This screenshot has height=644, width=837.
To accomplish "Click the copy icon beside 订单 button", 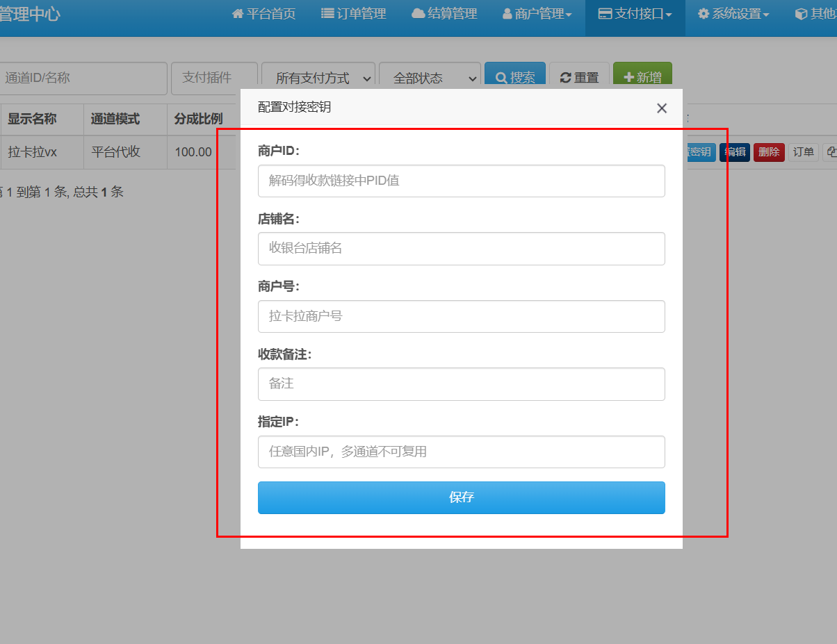I will tap(831, 152).
